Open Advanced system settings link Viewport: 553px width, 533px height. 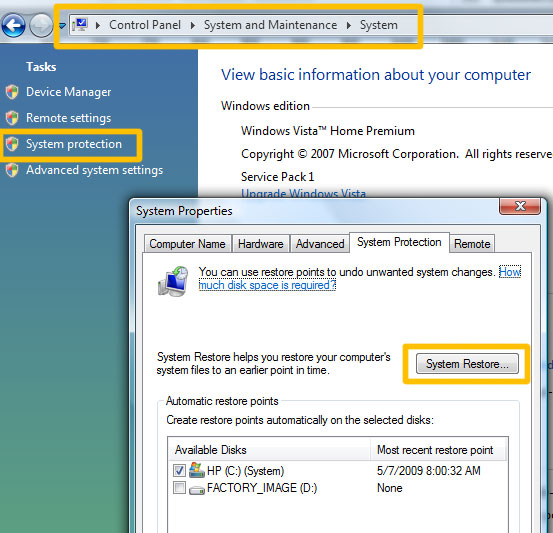[x=95, y=170]
